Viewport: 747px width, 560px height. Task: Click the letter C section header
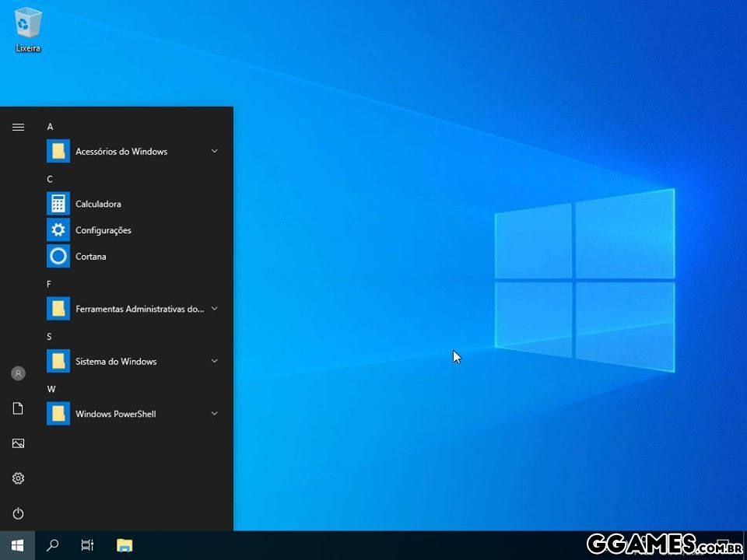pos(50,179)
